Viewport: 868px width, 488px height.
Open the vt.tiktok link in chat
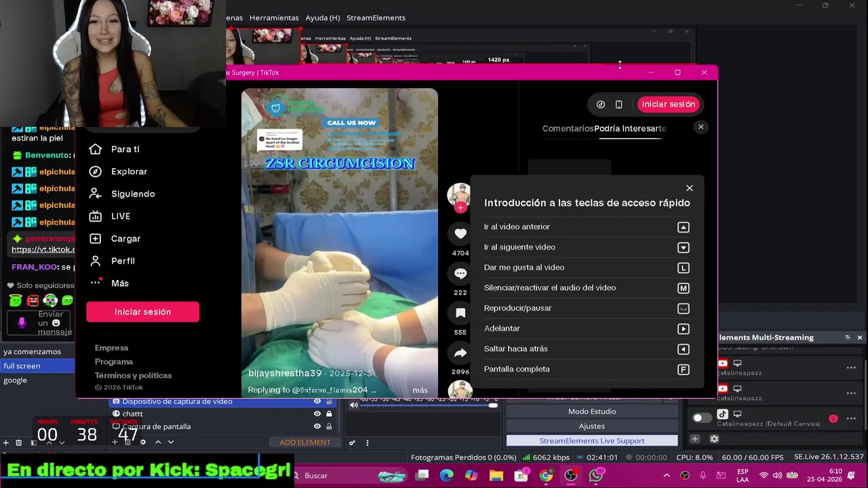click(x=43, y=249)
